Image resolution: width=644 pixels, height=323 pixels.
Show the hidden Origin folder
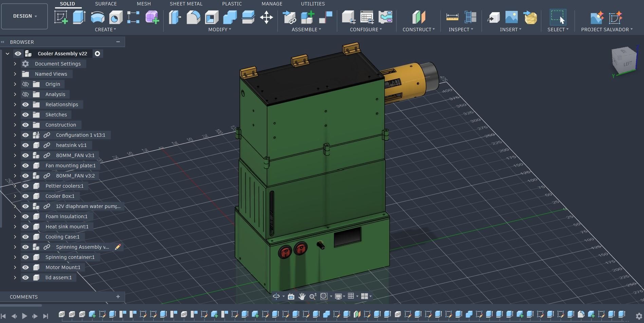pyautogui.click(x=25, y=84)
